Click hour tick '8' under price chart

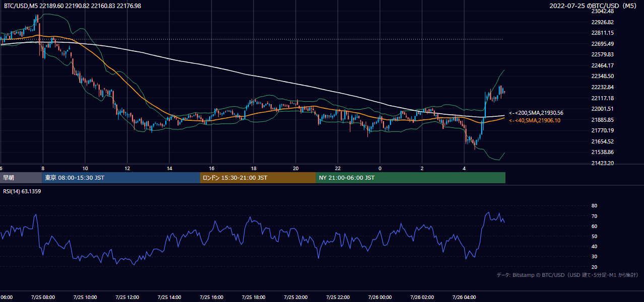(43, 168)
